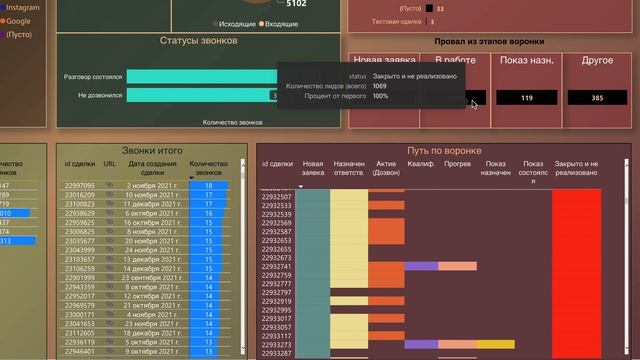Click call count 18 for deal 22997095
This screenshot has width=640, height=360.
click(x=209, y=185)
